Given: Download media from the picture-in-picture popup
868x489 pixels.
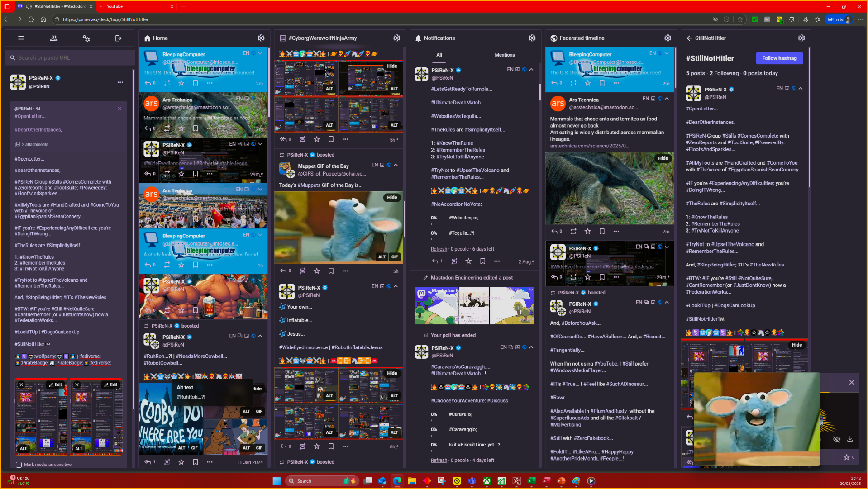Looking at the screenshot, I should (x=850, y=439).
